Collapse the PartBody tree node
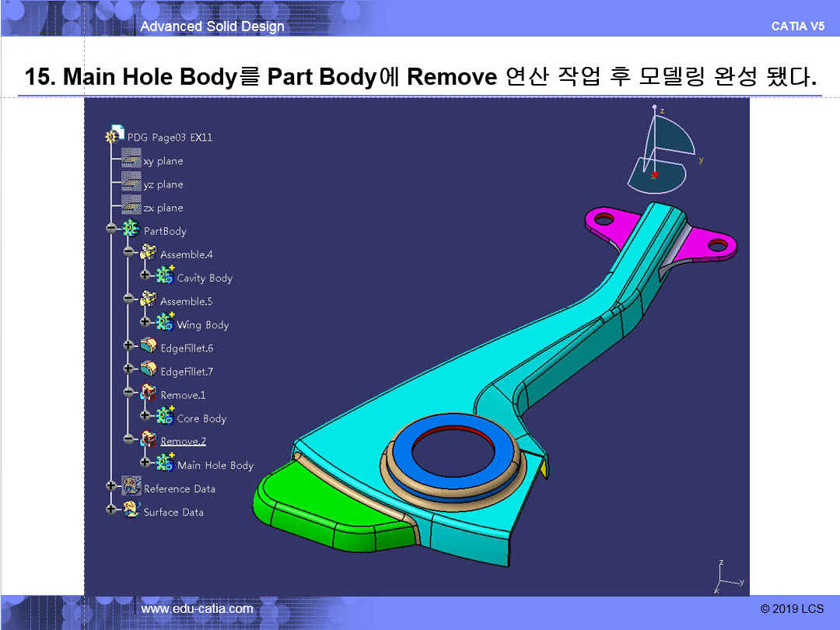Screen dimensions: 840x630 pos(112,229)
